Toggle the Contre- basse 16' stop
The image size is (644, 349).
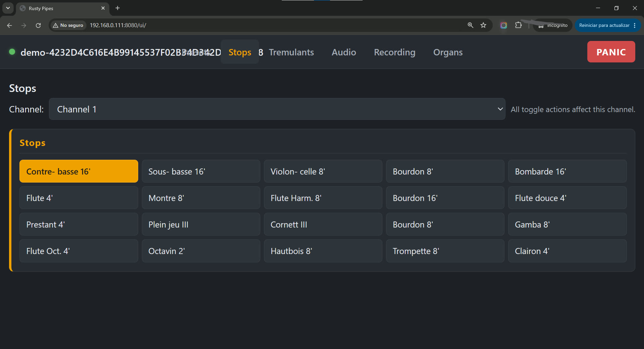click(78, 171)
